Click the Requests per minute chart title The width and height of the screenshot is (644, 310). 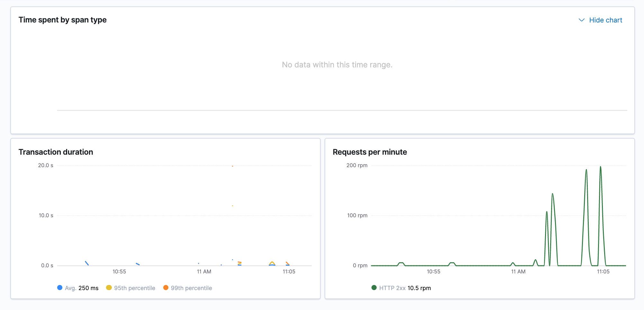(370, 152)
